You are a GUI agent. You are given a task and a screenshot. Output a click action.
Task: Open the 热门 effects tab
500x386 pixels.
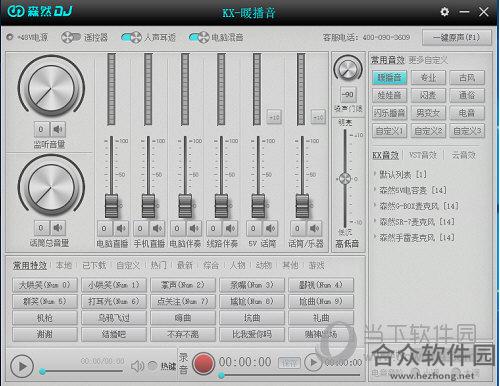[158, 265]
